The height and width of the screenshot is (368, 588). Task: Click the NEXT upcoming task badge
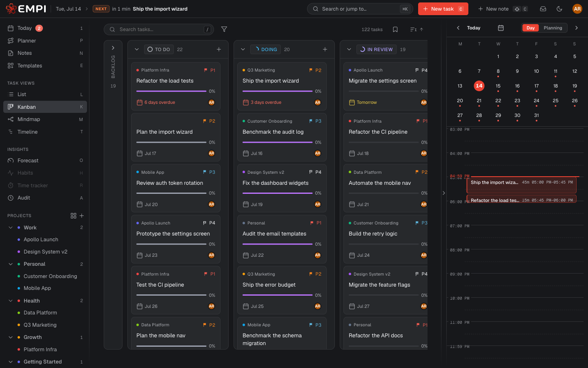(101, 9)
